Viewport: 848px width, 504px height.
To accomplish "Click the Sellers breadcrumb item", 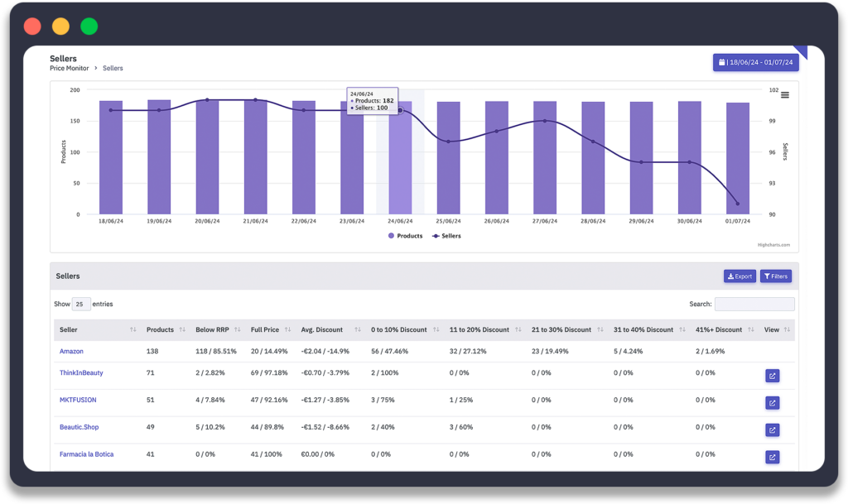I will [113, 68].
